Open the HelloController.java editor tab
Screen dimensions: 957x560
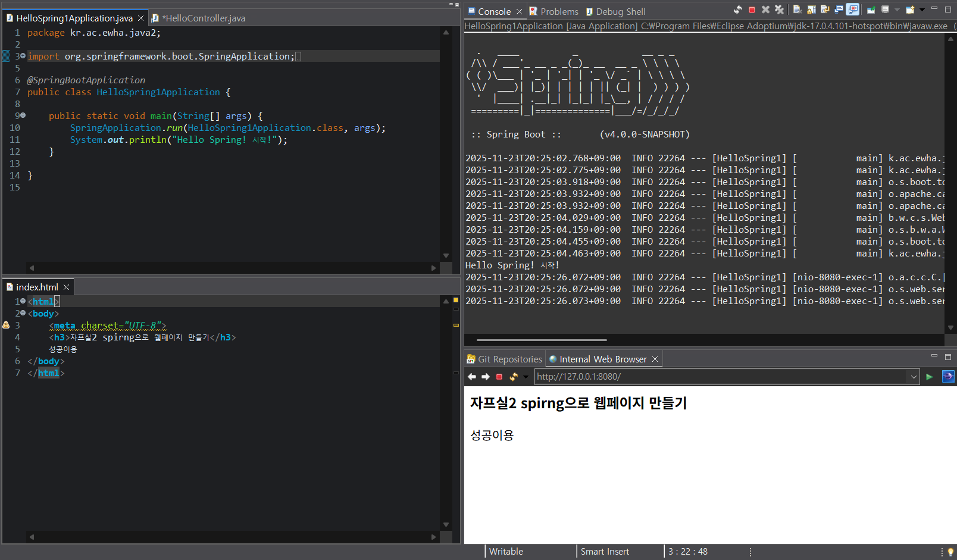pyautogui.click(x=198, y=18)
